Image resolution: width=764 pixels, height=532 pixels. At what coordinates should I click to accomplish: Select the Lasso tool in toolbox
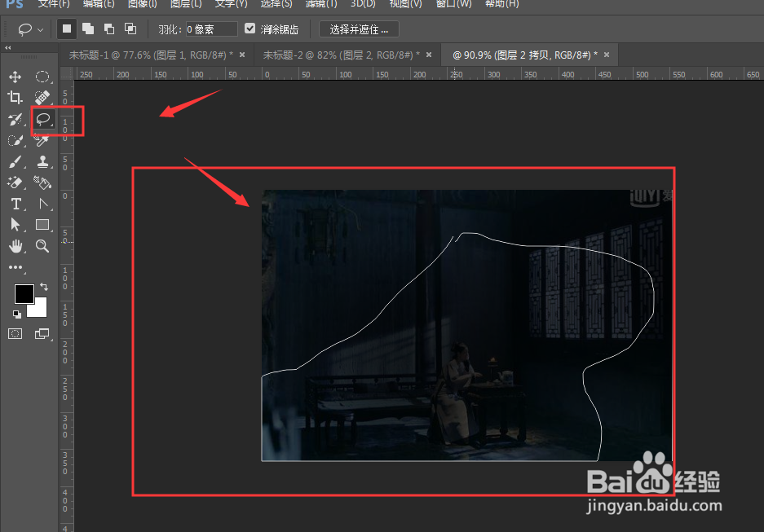[43, 119]
